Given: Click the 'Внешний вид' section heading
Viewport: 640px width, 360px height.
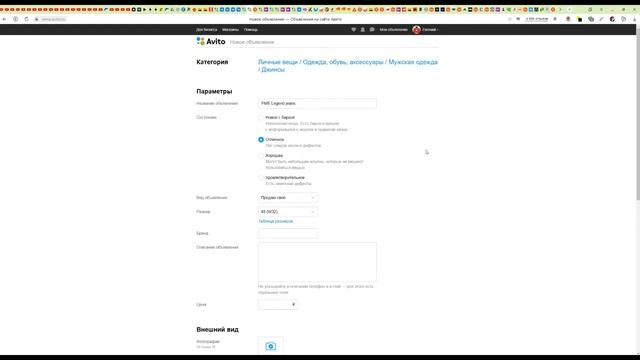Looking at the screenshot, I should coord(218,329).
